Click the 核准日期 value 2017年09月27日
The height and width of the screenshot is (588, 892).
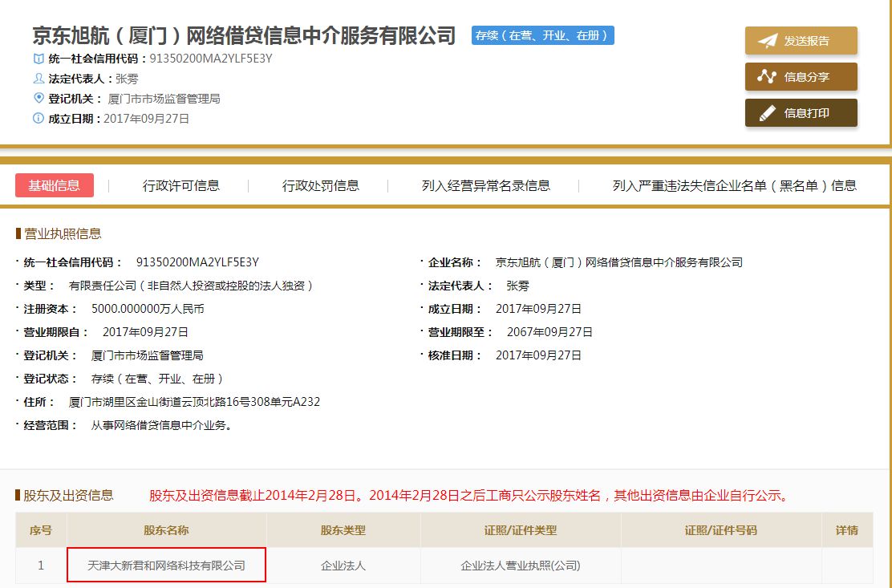pos(538,355)
